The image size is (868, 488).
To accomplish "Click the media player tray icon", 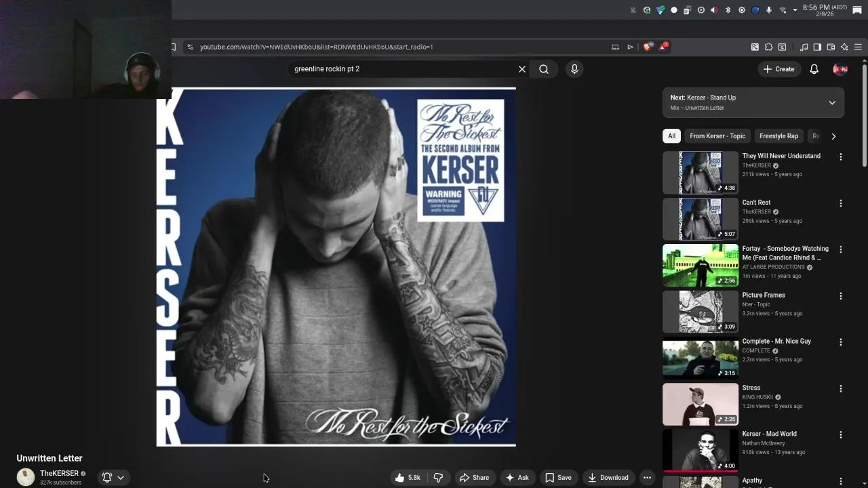I will (701, 10).
